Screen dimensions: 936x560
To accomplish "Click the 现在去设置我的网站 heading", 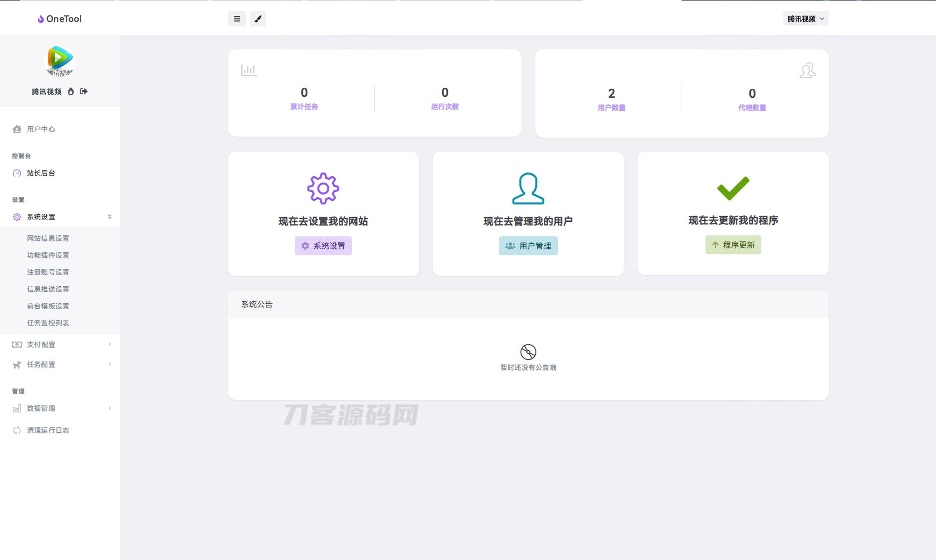I will (x=323, y=221).
